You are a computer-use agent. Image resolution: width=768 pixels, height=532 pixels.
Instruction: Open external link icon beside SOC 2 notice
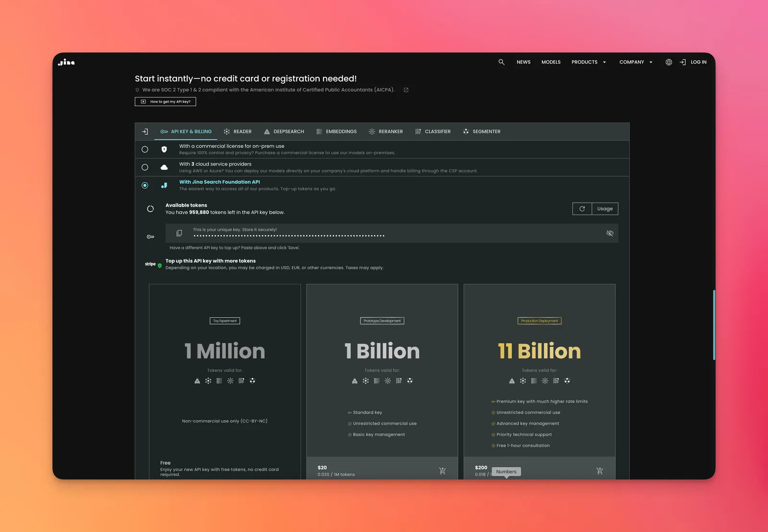(x=406, y=90)
